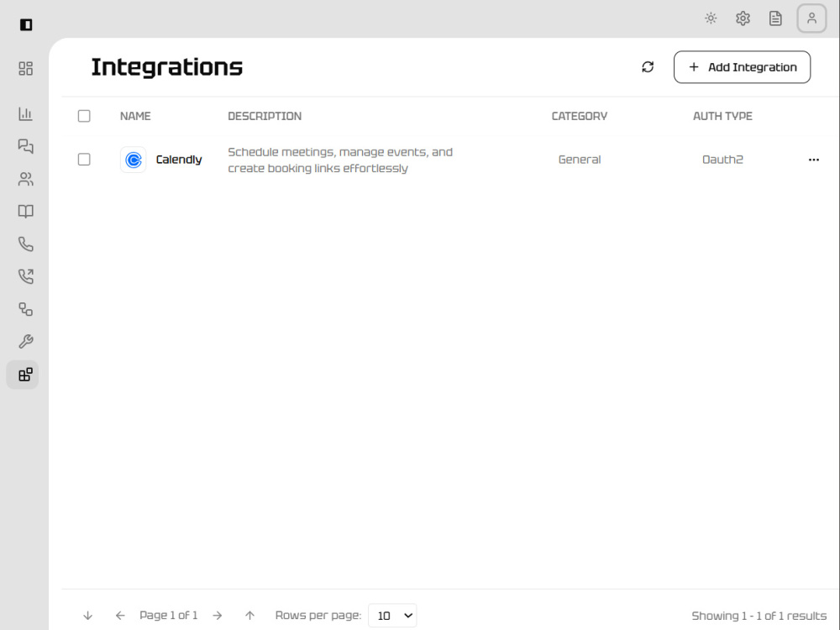The image size is (840, 630).
Task: Click the Page 1 of 1 label
Action: pyautogui.click(x=168, y=615)
